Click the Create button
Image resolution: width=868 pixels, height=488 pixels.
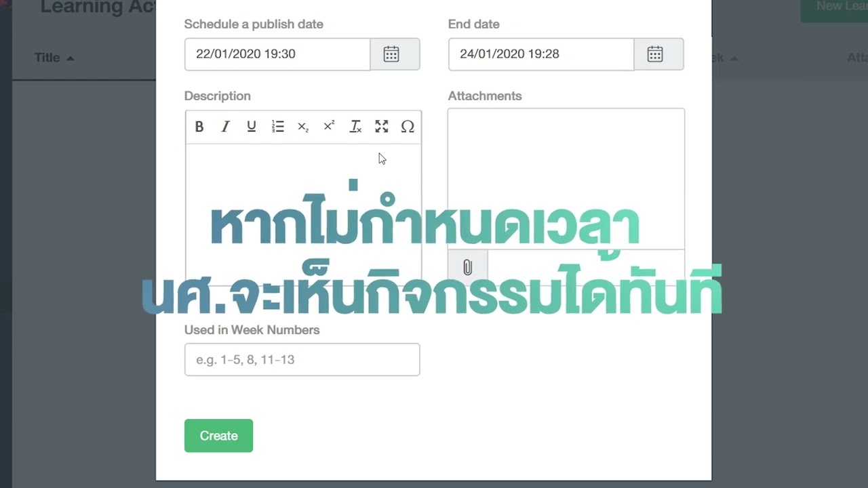point(218,436)
